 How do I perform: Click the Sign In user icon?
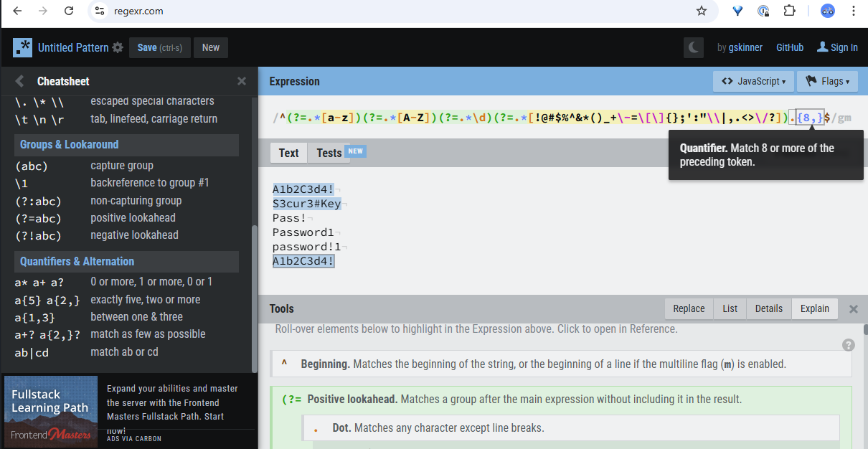(823, 47)
